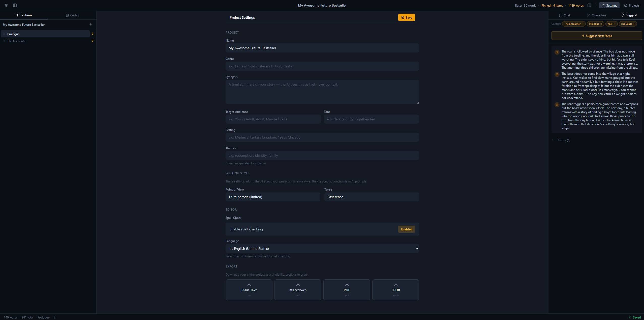
Task: Open the Language dropdown
Action: 322,248
